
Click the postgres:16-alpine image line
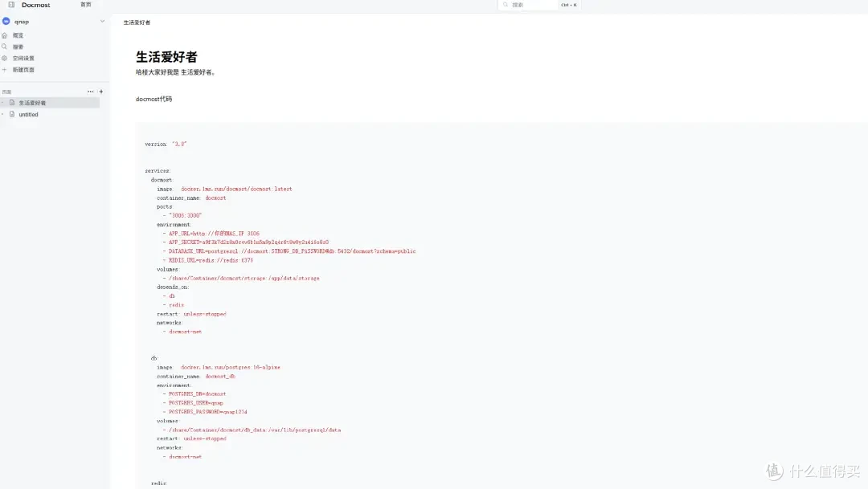218,367
